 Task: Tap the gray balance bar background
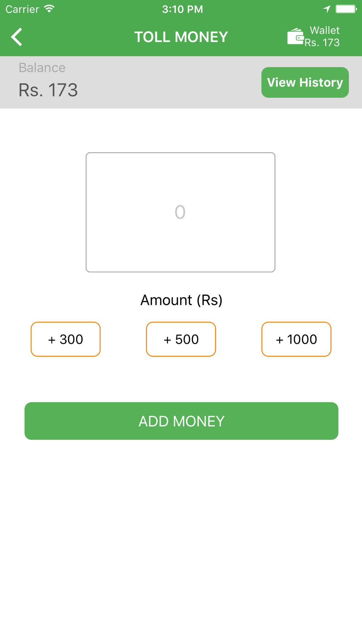tap(163, 83)
